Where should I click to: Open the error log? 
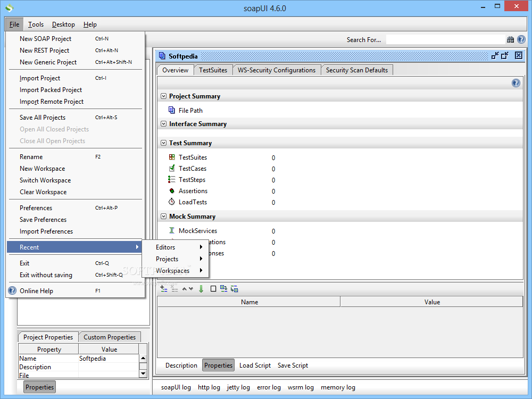(269, 387)
